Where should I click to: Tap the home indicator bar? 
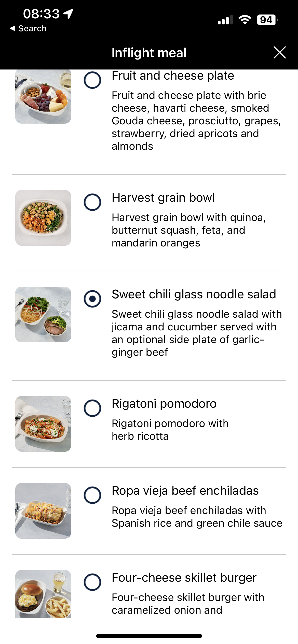tap(149, 636)
